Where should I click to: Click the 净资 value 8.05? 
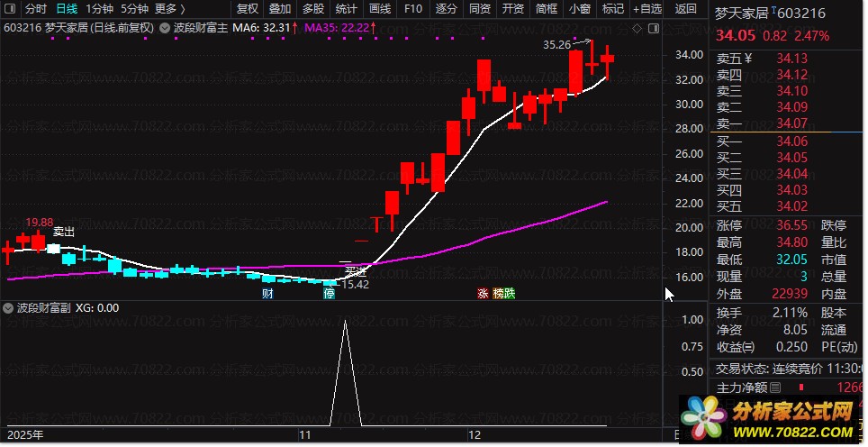[795, 330]
